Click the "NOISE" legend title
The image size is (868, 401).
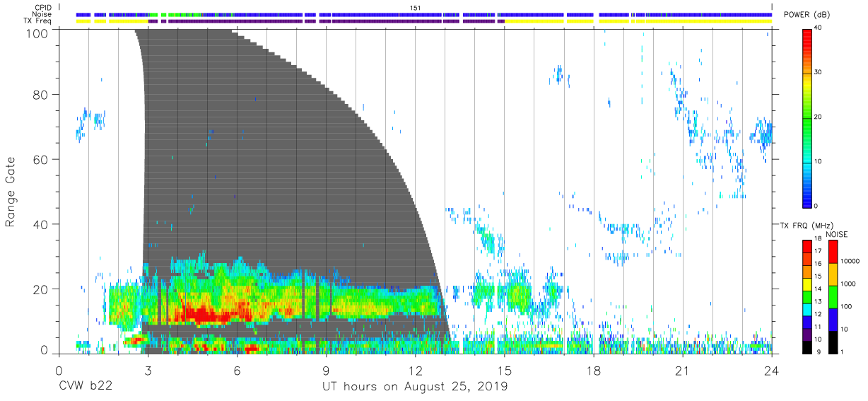[836, 233]
